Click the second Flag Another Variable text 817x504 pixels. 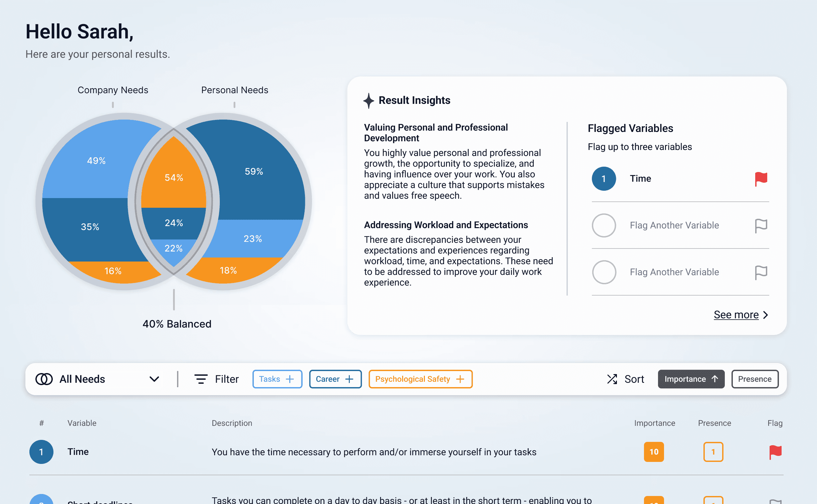[674, 272]
